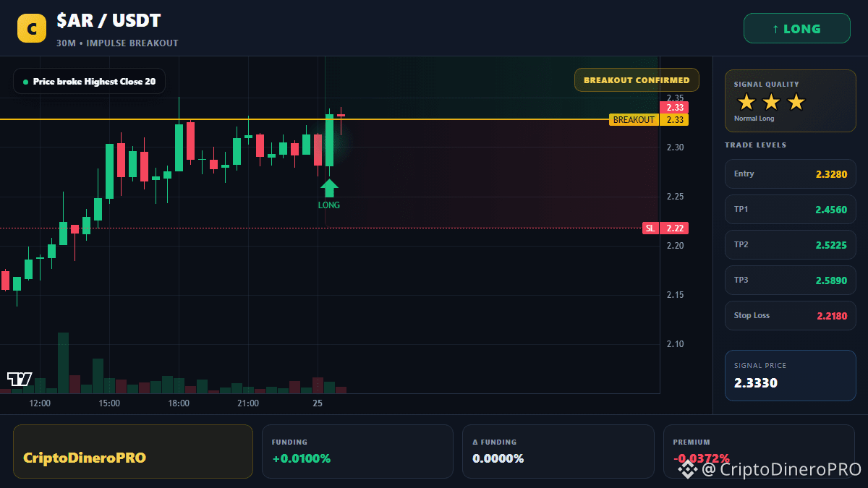The height and width of the screenshot is (488, 868).
Task: Click the 30M Impulse Breakout subtitle
Action: point(117,43)
